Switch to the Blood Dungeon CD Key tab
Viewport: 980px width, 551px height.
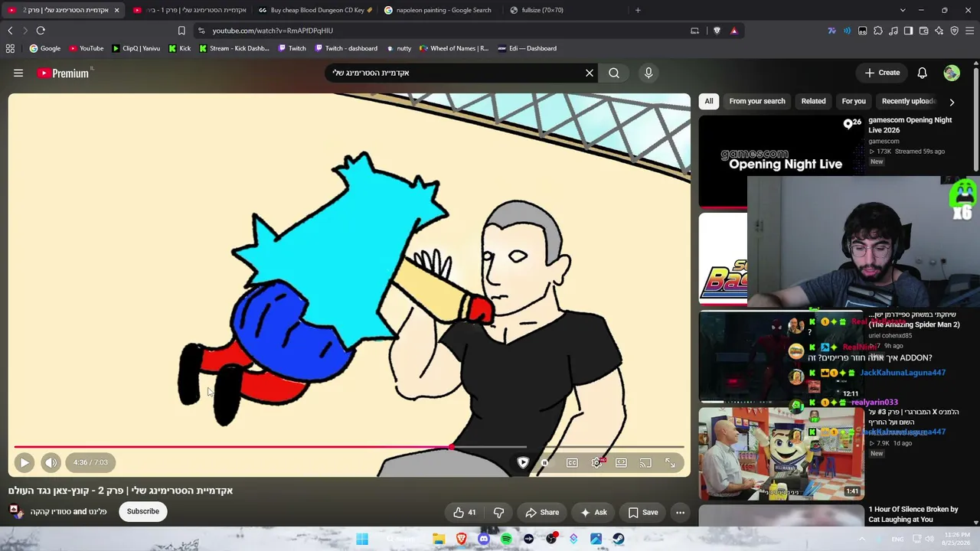tap(315, 10)
